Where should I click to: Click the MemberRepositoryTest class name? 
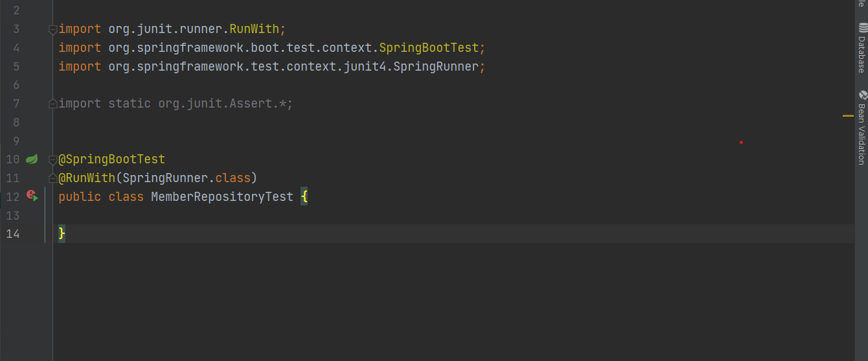222,196
